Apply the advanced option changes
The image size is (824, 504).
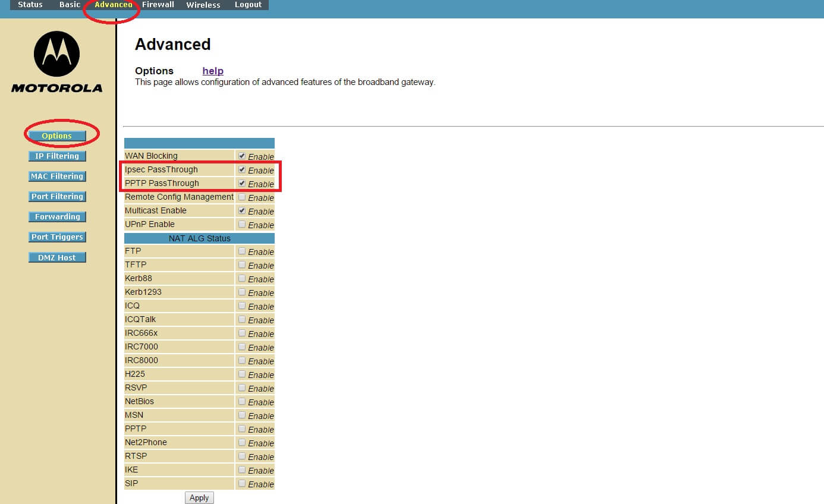199,497
